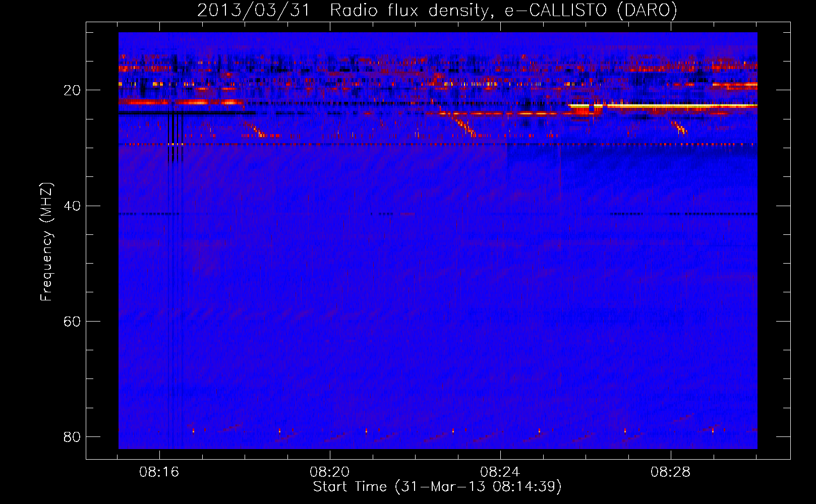Click the Start Time axis caption
Viewport: 816px width, 504px height.
pyautogui.click(x=437, y=487)
